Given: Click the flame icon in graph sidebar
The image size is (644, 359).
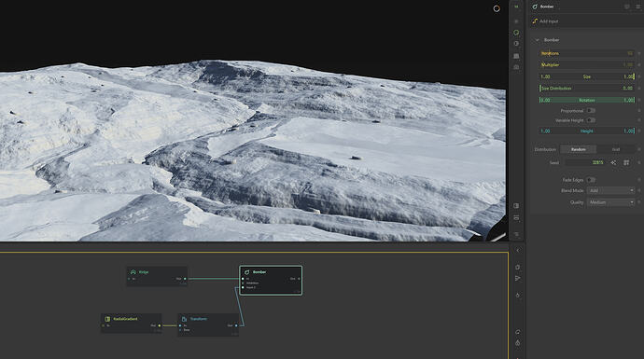Looking at the screenshot, I should pos(517,342).
